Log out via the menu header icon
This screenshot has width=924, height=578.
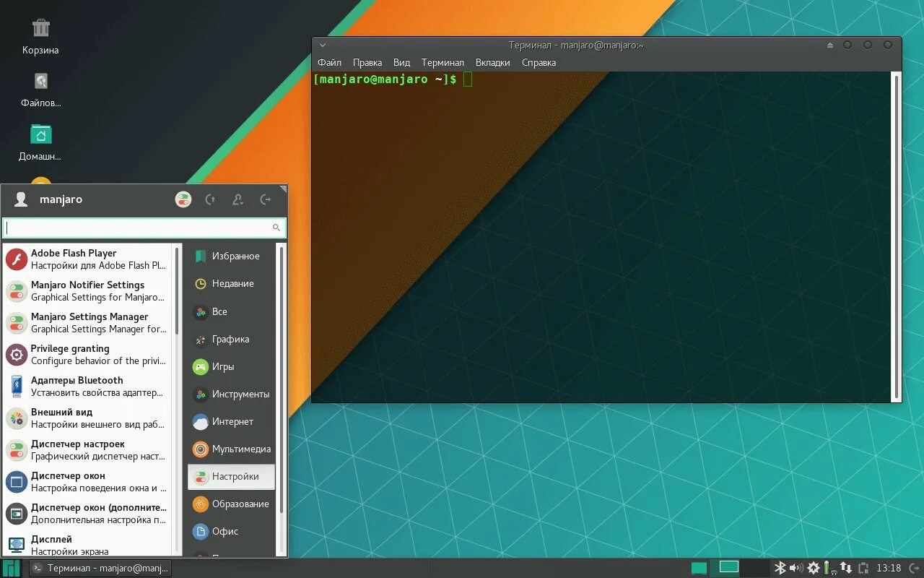pos(265,199)
